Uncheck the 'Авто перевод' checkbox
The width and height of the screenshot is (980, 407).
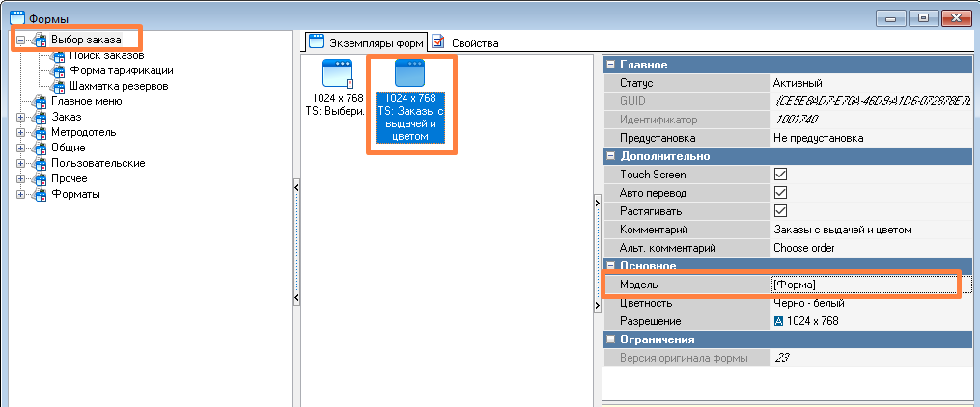pyautogui.click(x=781, y=193)
